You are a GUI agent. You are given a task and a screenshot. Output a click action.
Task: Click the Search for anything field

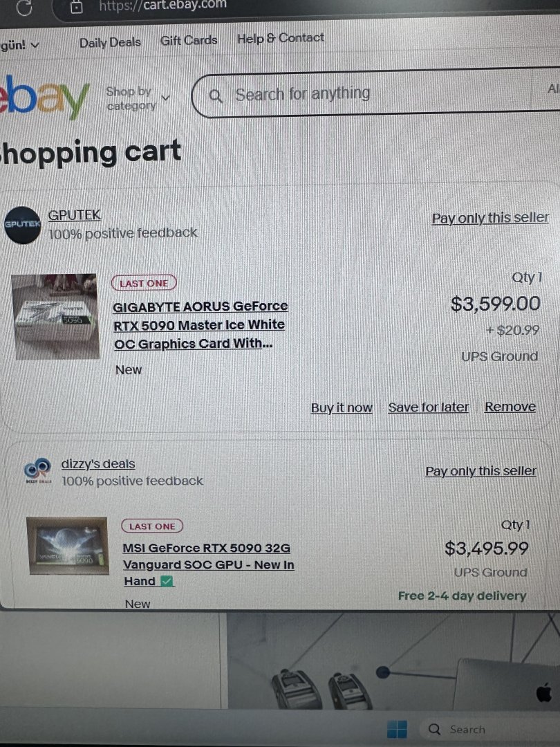pos(373,94)
